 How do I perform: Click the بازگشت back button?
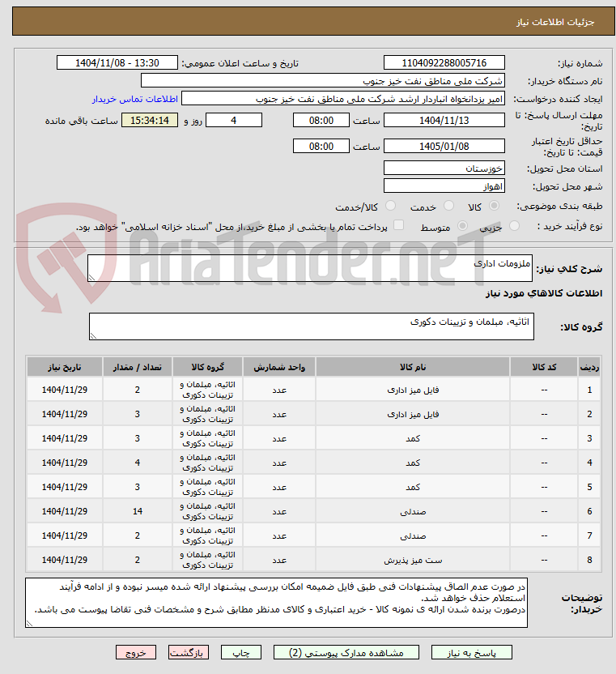tap(188, 652)
